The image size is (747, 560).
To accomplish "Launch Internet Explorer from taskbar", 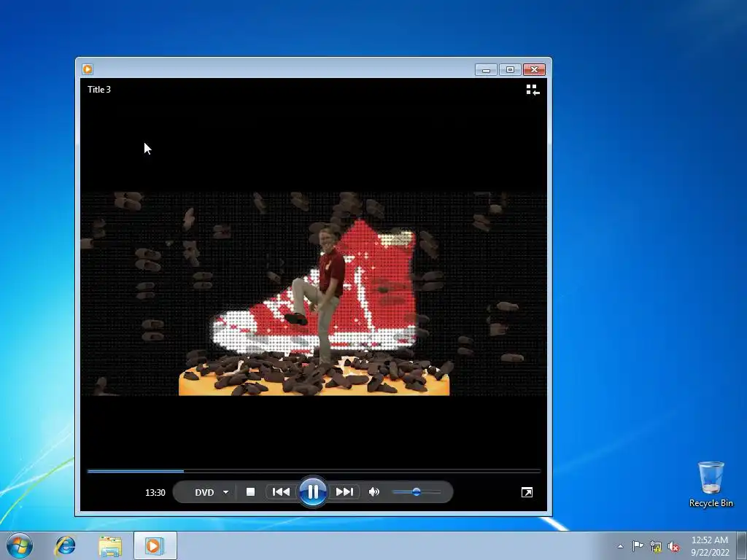I will [x=65, y=545].
